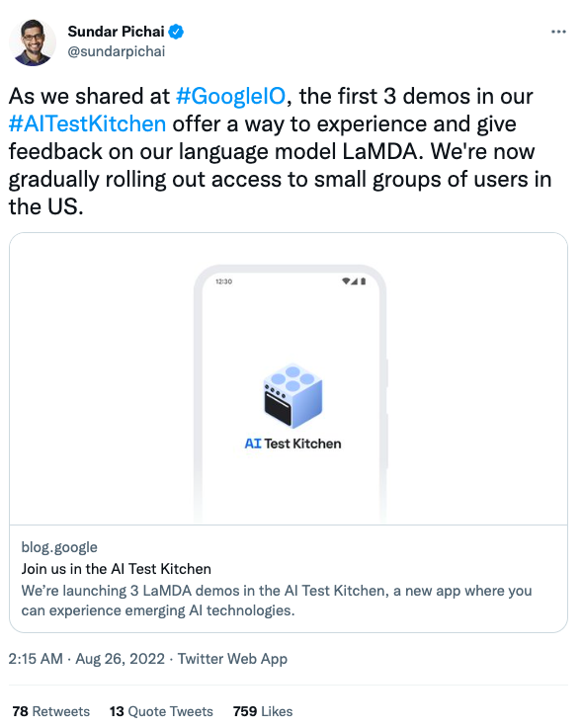The width and height of the screenshot is (583, 728).
Task: Open the phone mockup preview image
Action: pos(289,379)
